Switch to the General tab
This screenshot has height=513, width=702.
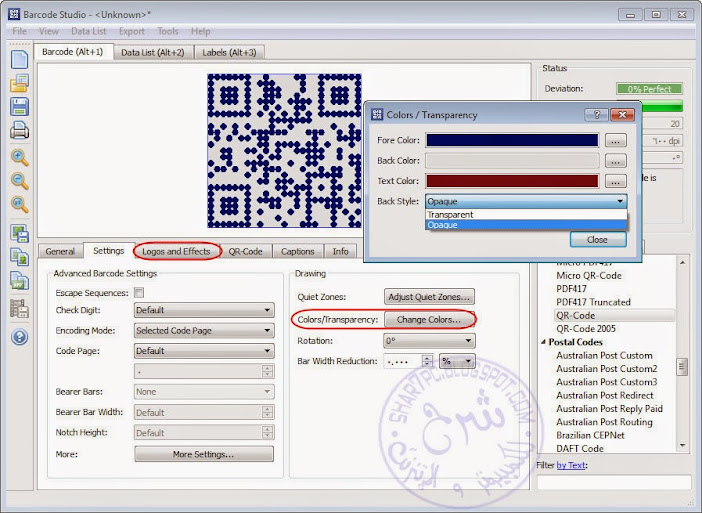(60, 252)
